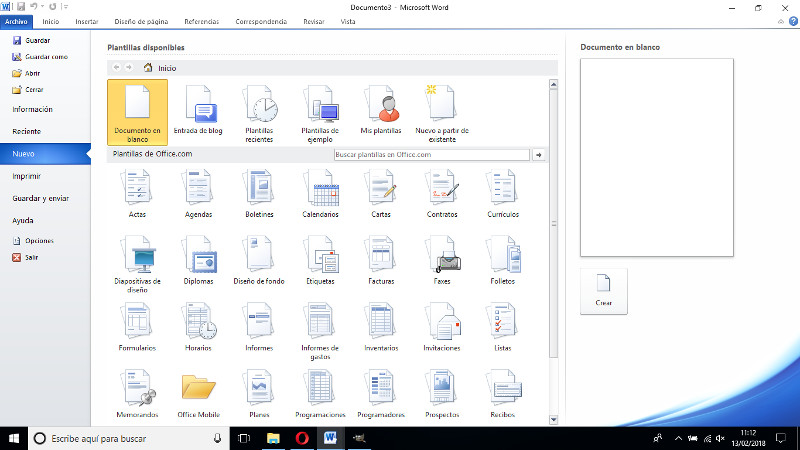
Task: Click the Crear button
Action: point(604,291)
